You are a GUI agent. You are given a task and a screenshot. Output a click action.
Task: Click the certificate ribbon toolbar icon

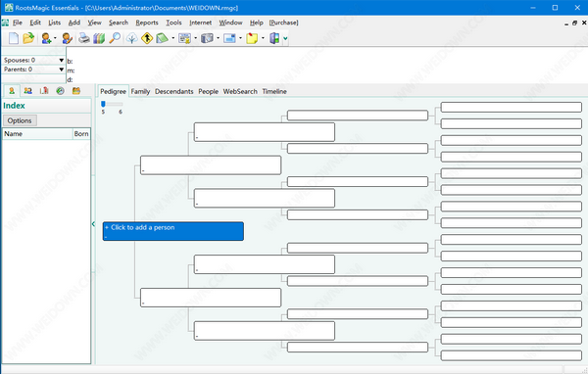coord(184,38)
